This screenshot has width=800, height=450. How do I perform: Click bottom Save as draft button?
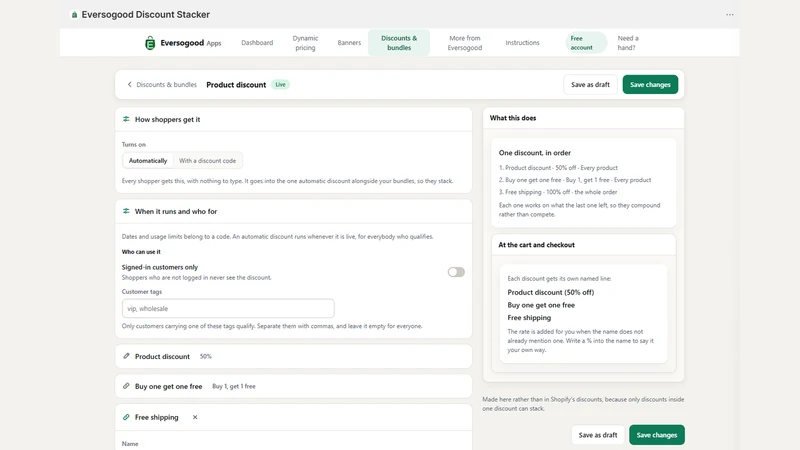click(598, 435)
